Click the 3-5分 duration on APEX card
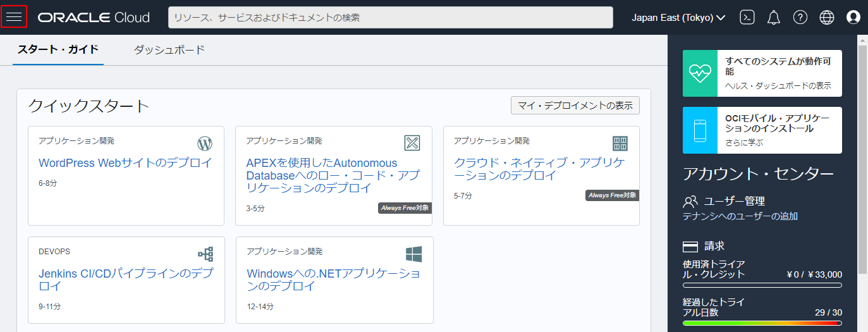 (255, 208)
